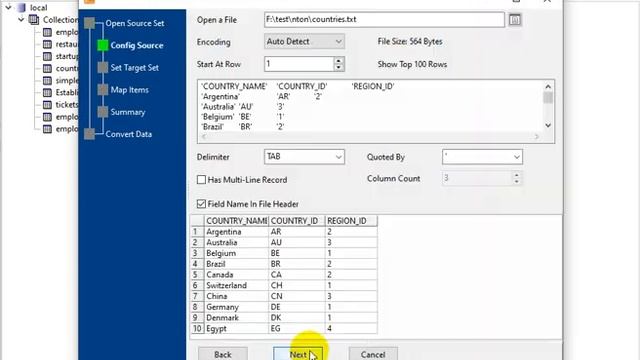Screen dimensions: 640x360
Task: Click the Open a File path field
Action: point(384,20)
